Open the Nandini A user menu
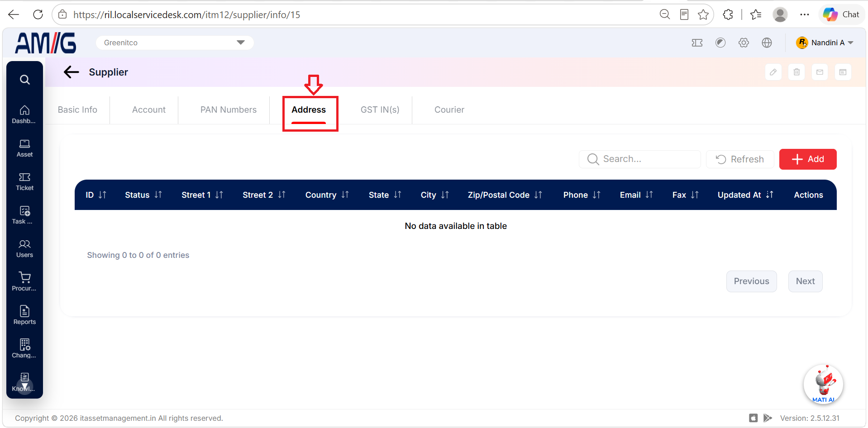The width and height of the screenshot is (868, 428). click(x=825, y=43)
